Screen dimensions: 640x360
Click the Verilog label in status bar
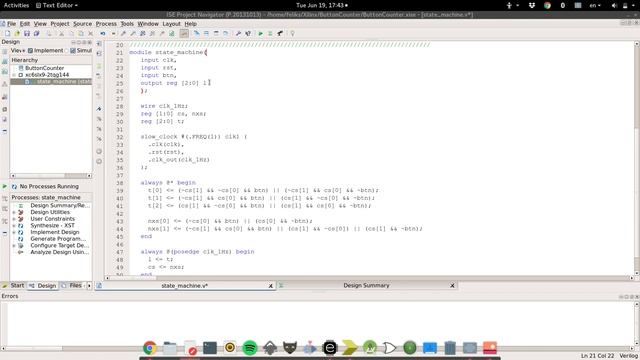click(x=628, y=356)
